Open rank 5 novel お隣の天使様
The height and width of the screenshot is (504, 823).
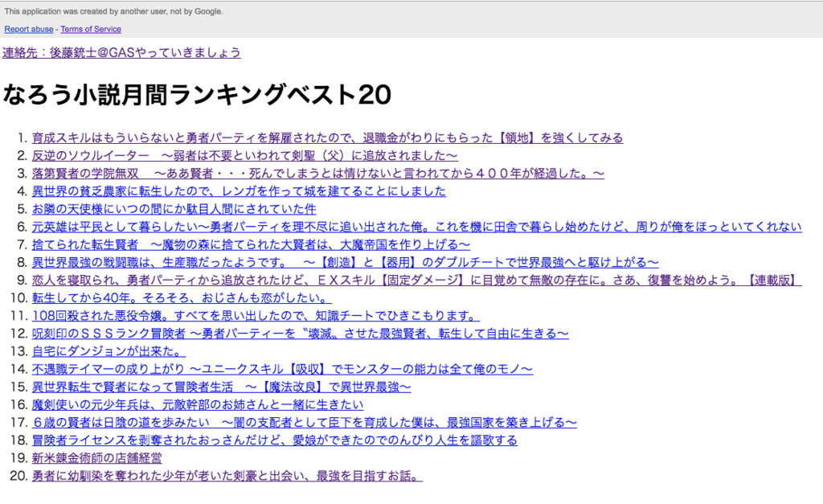[174, 210]
